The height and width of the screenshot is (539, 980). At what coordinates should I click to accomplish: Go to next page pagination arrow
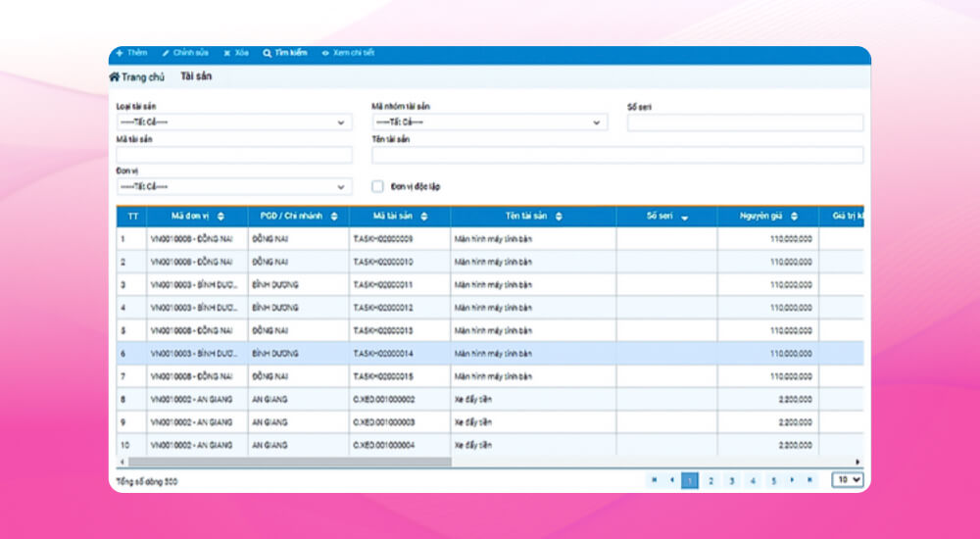click(x=792, y=480)
